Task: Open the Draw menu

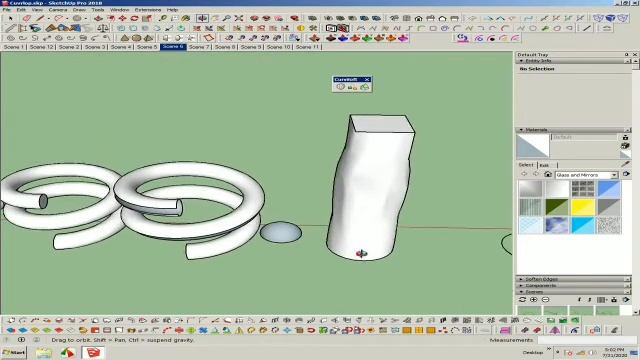Action: click(79, 9)
